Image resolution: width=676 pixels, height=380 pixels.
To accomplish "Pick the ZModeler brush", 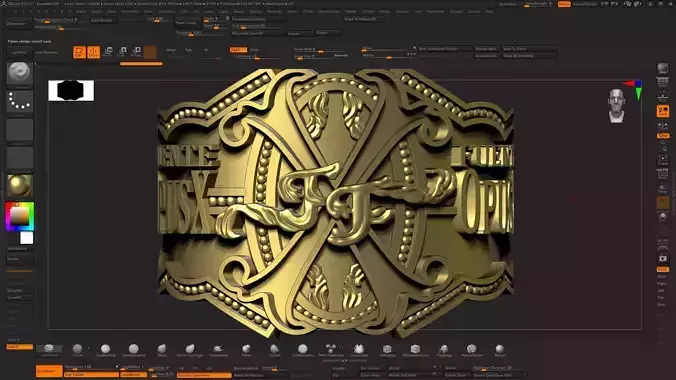I will pos(387,350).
